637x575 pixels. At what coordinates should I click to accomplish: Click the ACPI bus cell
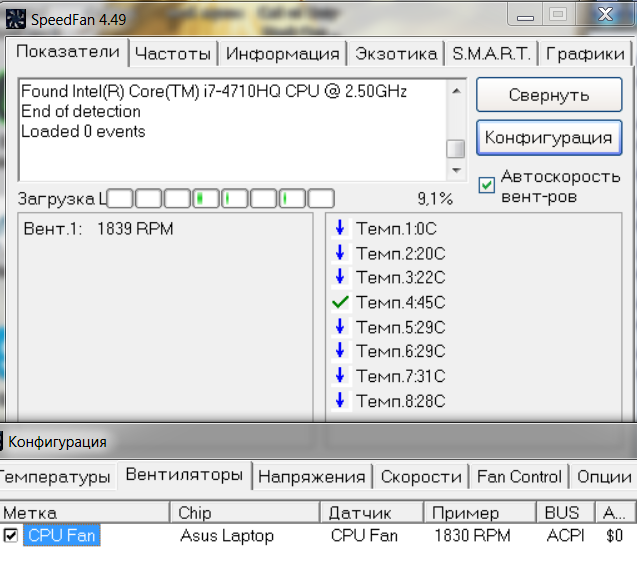565,535
